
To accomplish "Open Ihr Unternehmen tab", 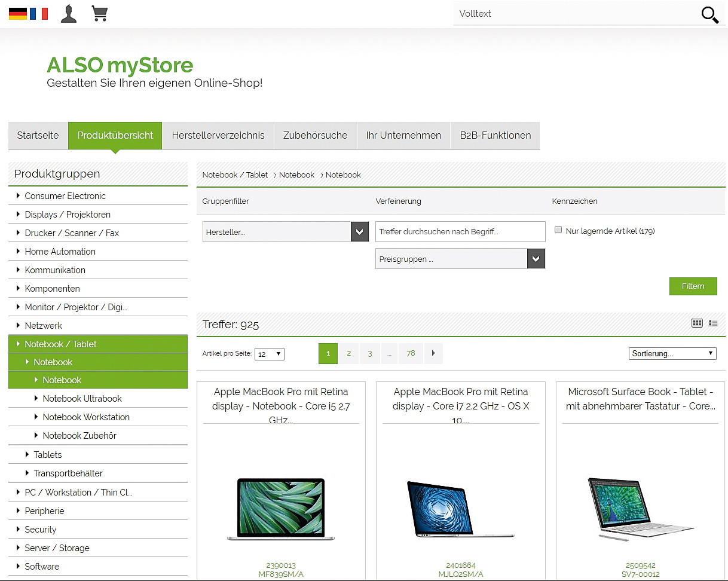I will pyautogui.click(x=403, y=136).
